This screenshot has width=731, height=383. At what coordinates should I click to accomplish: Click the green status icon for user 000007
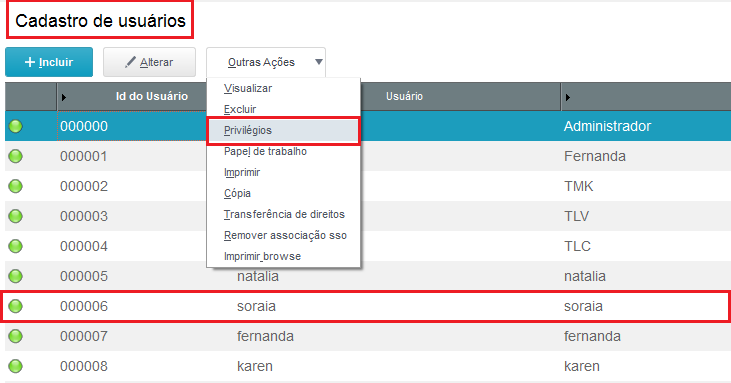click(x=15, y=336)
